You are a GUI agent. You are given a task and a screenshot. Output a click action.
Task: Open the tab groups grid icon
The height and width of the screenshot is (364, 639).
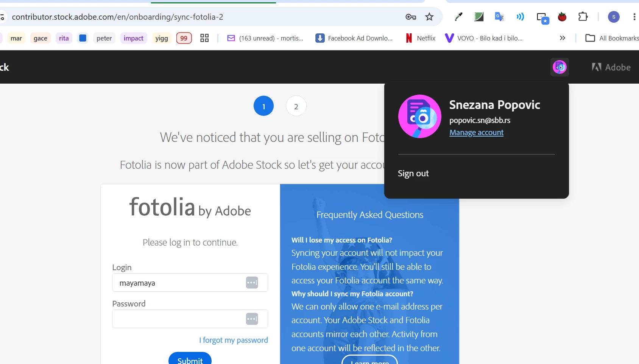pyautogui.click(x=204, y=38)
